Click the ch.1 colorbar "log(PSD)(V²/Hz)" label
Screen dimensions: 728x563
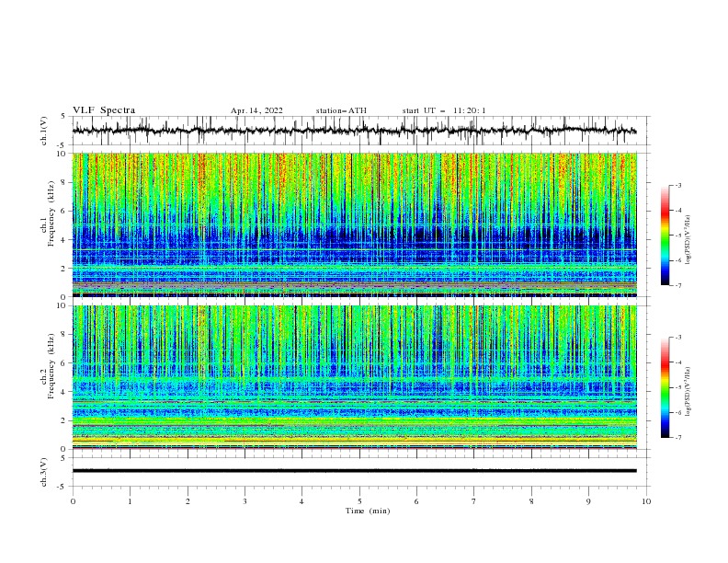[688, 240]
